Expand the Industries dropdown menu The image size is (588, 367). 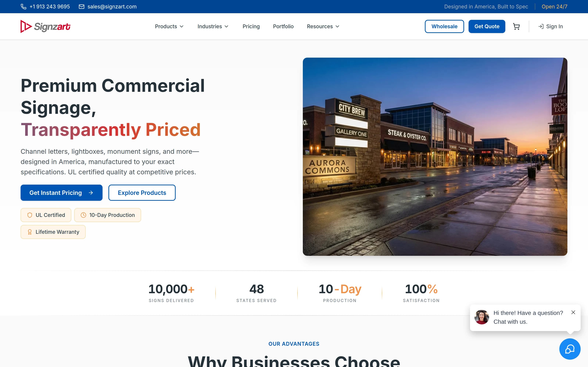pos(213,26)
